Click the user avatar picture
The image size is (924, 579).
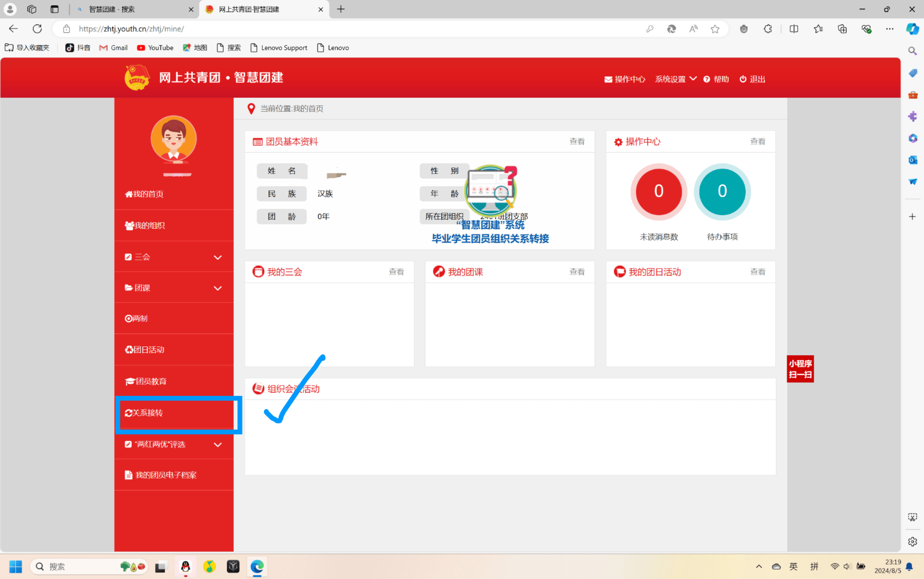[x=173, y=139]
